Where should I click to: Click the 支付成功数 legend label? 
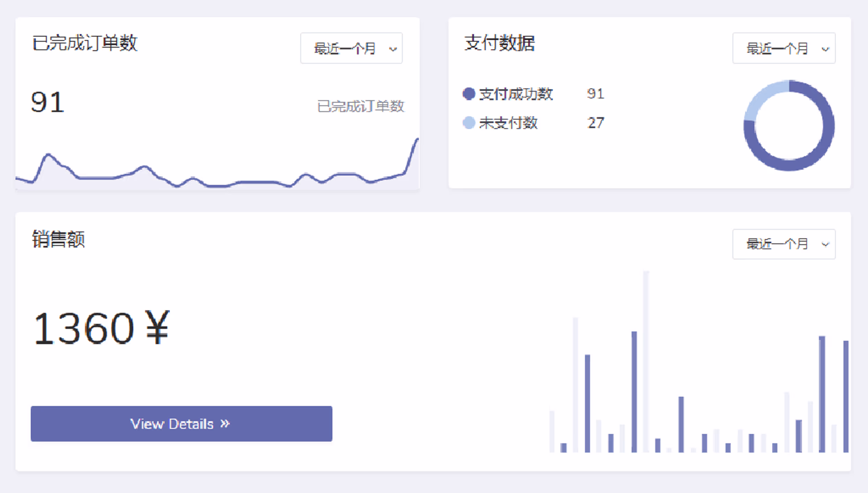pyautogui.click(x=516, y=94)
